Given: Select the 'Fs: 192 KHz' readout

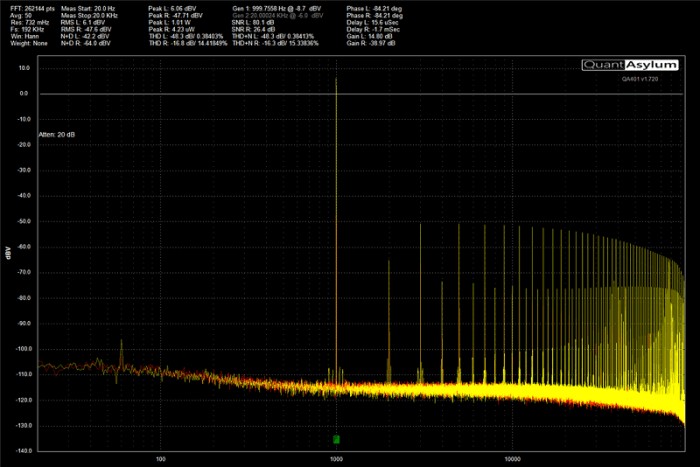Looking at the screenshot, I should pos(27,29).
